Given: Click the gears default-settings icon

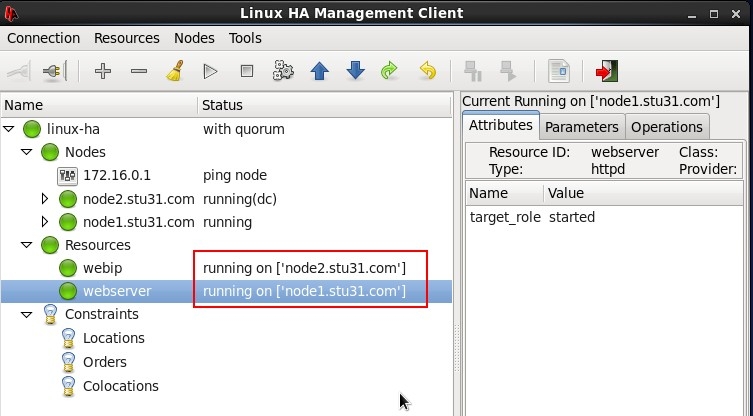Looking at the screenshot, I should point(283,72).
